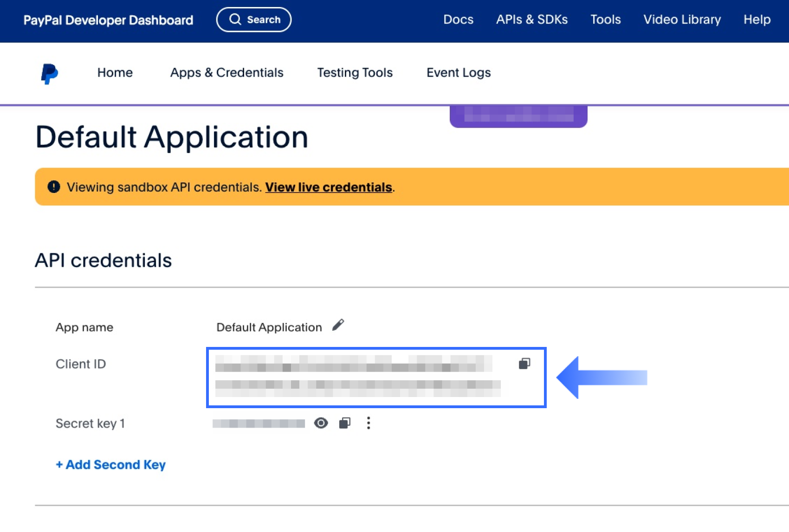Open the Help menu
This screenshot has width=789, height=532.
click(x=757, y=19)
